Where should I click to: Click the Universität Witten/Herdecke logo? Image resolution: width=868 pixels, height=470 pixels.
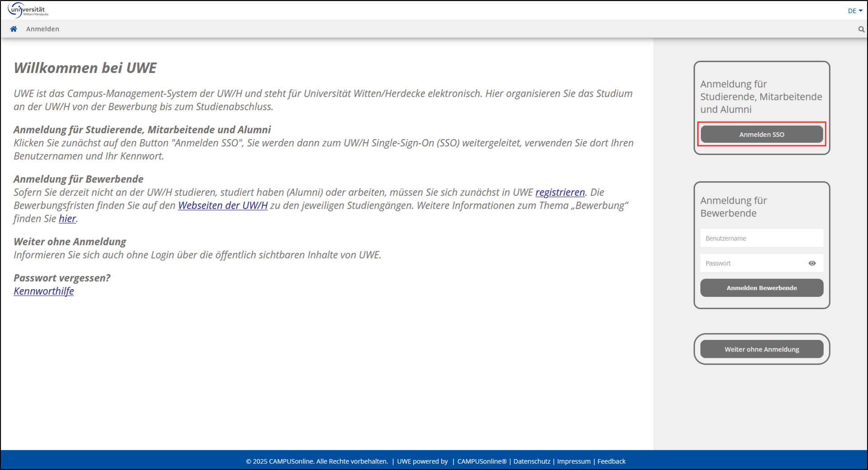[28, 10]
